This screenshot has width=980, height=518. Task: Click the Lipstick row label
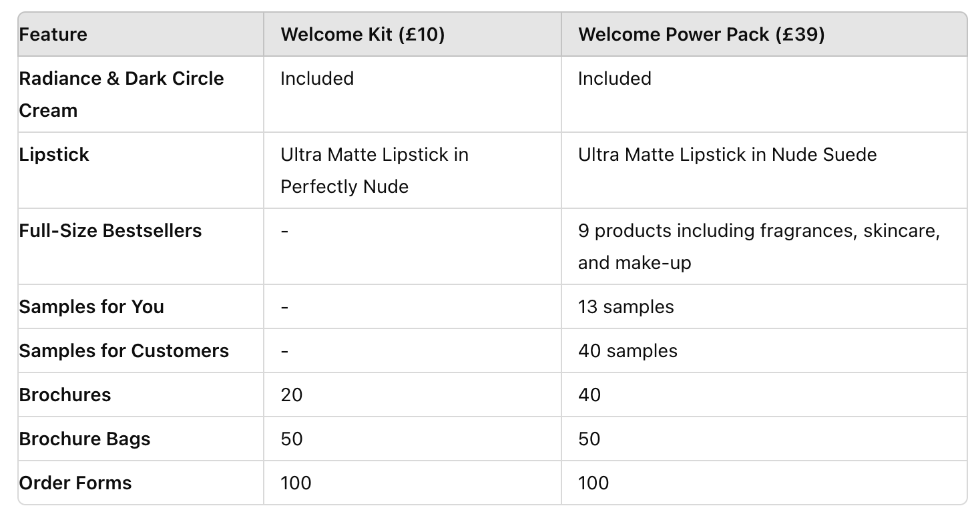54,155
